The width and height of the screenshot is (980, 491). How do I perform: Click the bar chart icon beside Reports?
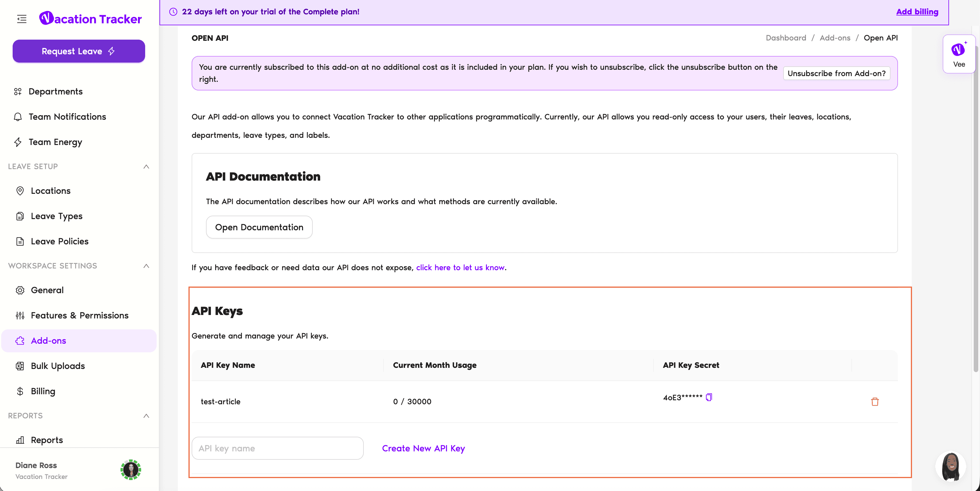click(x=20, y=440)
